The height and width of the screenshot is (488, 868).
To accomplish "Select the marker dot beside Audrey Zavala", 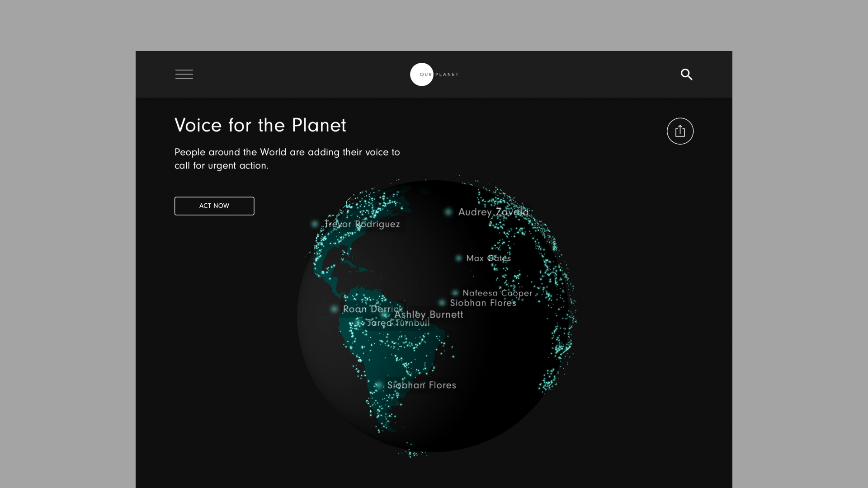I will [448, 211].
